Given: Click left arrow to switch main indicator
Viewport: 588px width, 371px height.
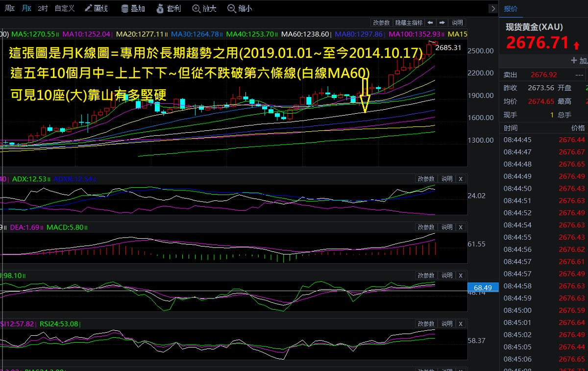Looking at the screenshot, I should pos(430,23).
